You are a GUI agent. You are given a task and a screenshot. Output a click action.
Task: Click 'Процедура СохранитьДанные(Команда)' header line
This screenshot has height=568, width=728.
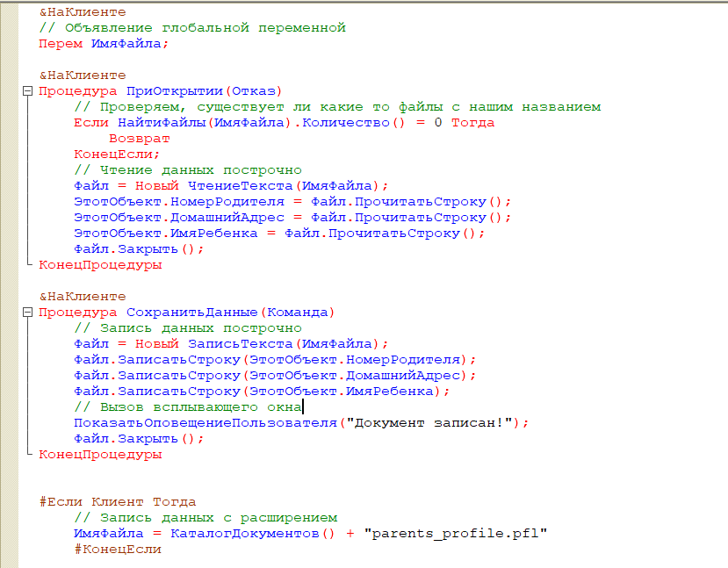pos(187,313)
